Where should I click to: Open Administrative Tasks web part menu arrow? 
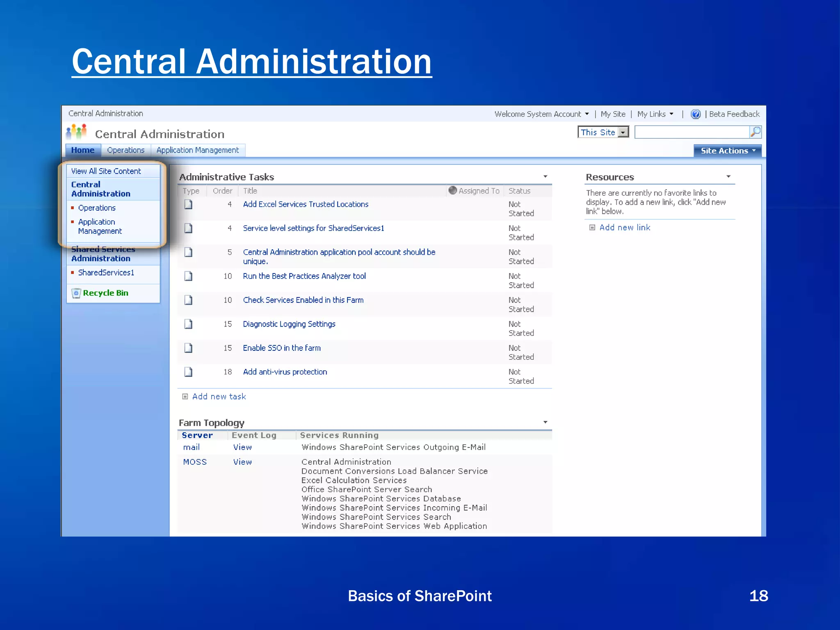pyautogui.click(x=546, y=177)
